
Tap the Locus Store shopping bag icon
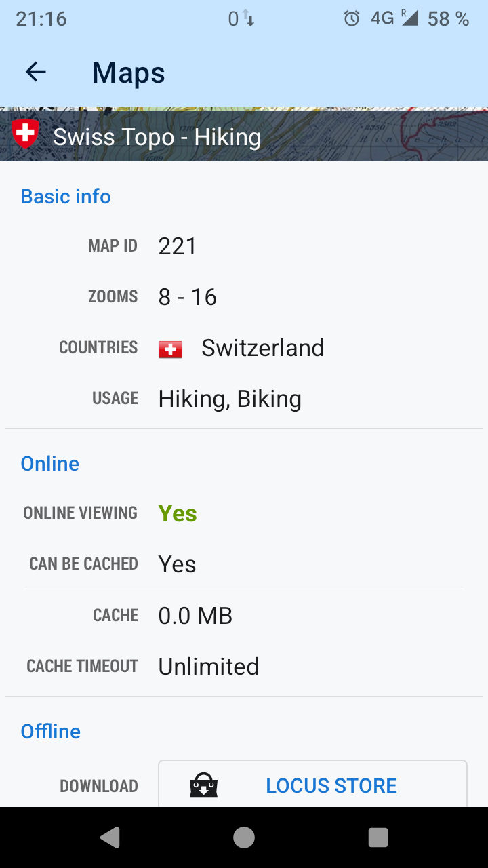[x=203, y=787]
